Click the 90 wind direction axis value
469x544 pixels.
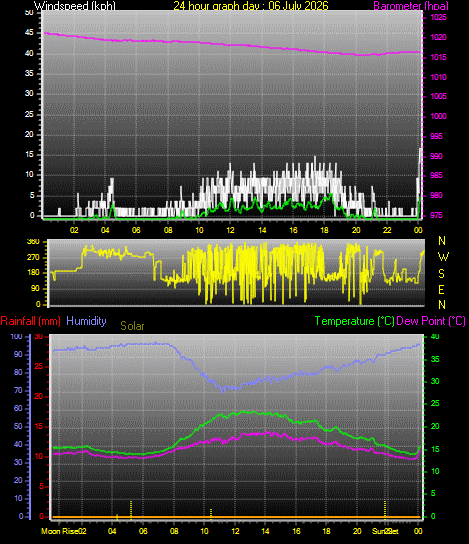coord(35,289)
